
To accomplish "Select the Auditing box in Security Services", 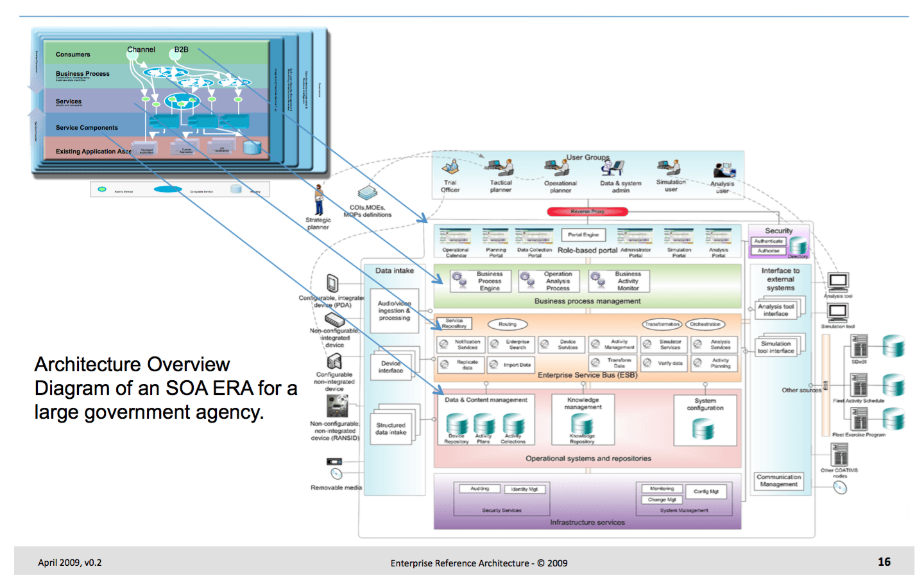I will [x=480, y=489].
